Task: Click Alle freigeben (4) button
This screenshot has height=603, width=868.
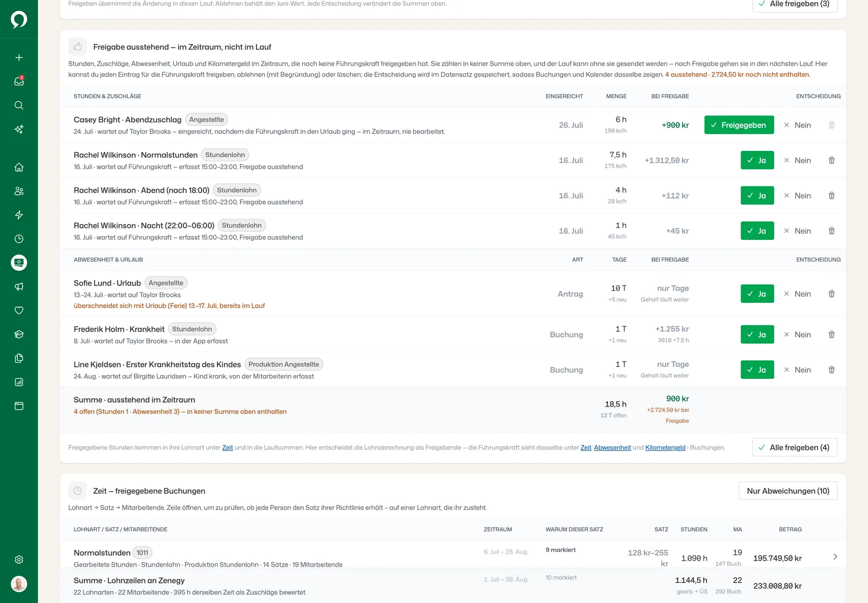Action: click(795, 447)
